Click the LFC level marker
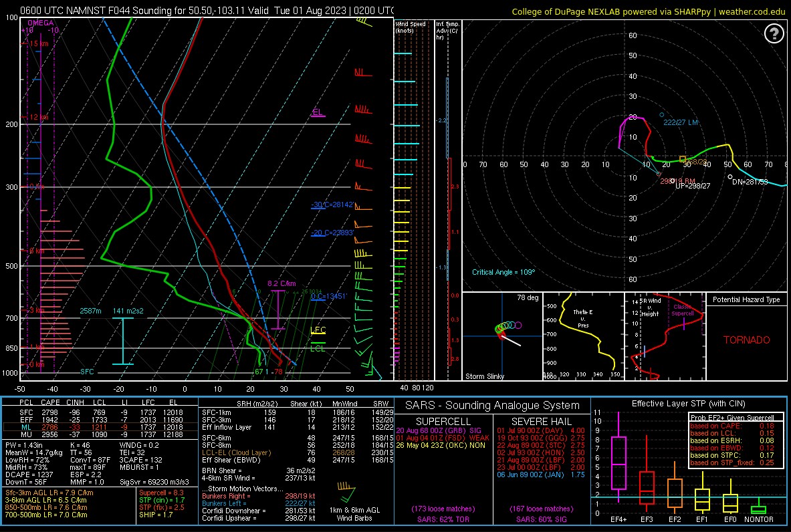 click(318, 331)
